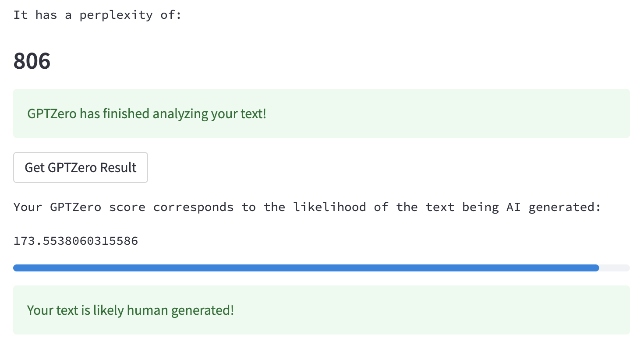Click the Get GPTZero Result button
The image size is (644, 345).
[x=81, y=167]
